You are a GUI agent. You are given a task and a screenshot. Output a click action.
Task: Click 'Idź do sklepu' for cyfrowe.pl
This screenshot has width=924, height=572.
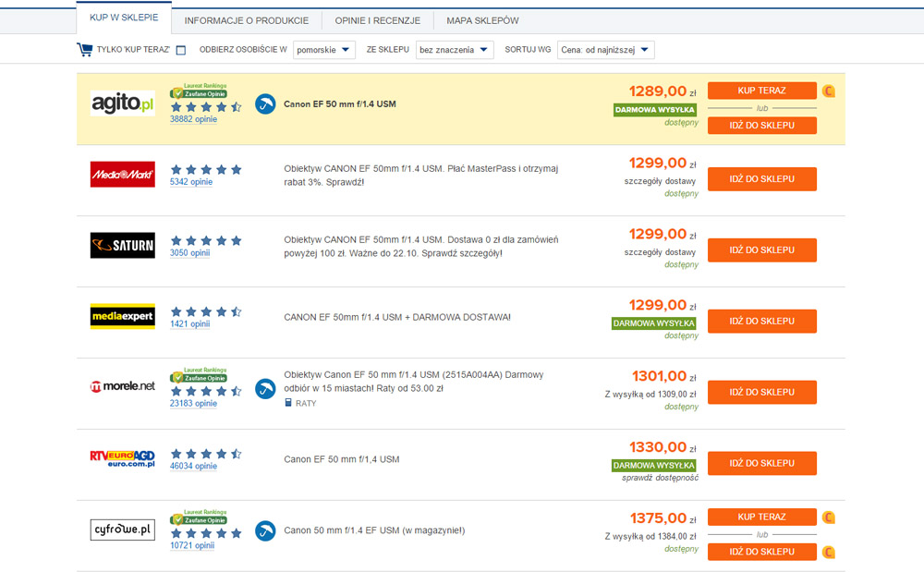pyautogui.click(x=762, y=552)
